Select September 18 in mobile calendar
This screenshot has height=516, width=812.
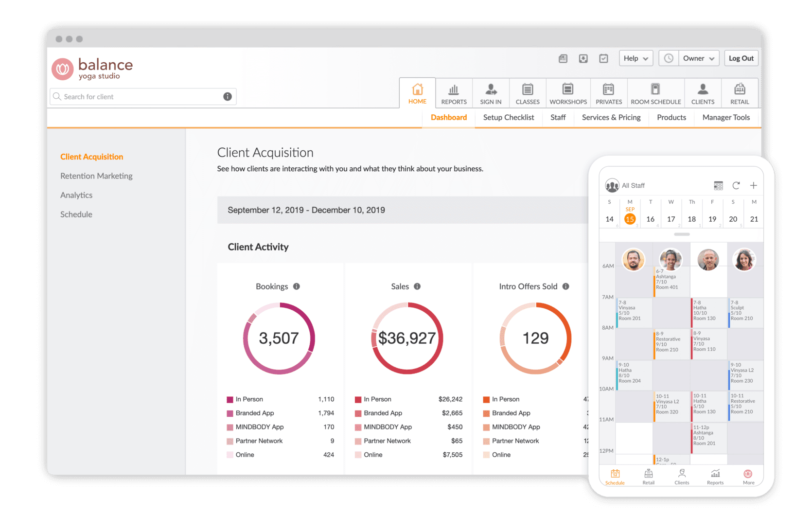tap(691, 219)
